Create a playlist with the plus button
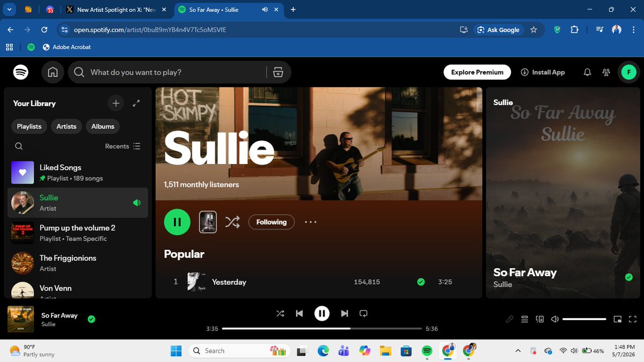The image size is (644, 362). coord(115,103)
